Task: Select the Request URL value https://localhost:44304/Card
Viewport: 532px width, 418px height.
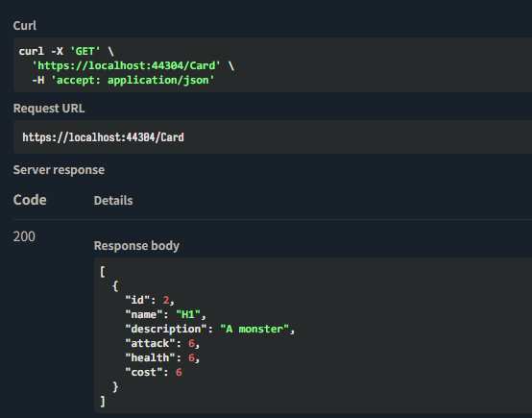Action: [x=103, y=137]
